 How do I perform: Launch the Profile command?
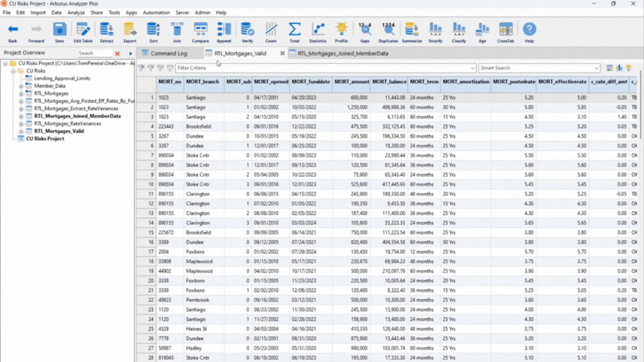point(342,29)
